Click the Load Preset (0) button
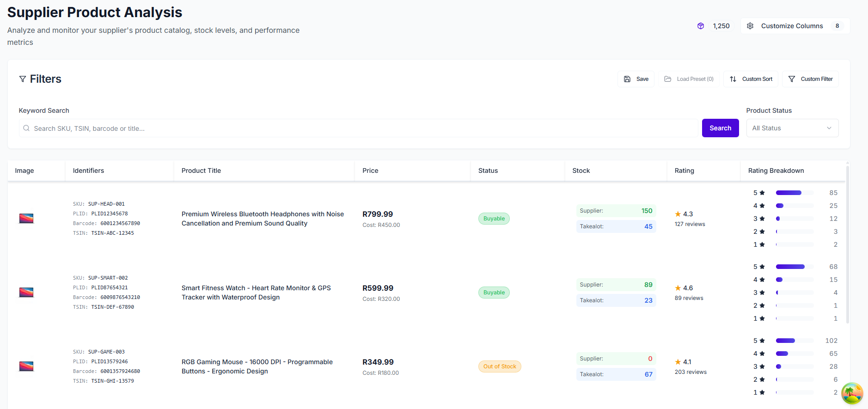Image resolution: width=868 pixels, height=409 pixels. pos(689,79)
